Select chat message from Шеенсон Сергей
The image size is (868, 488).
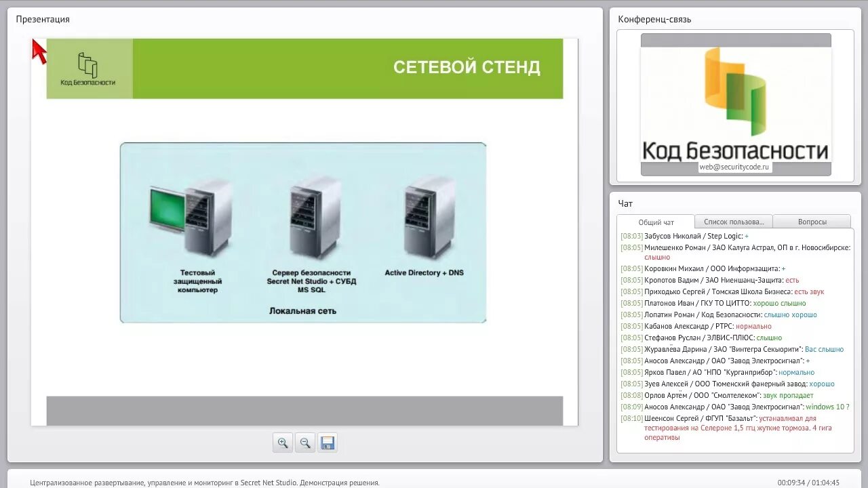point(727,428)
